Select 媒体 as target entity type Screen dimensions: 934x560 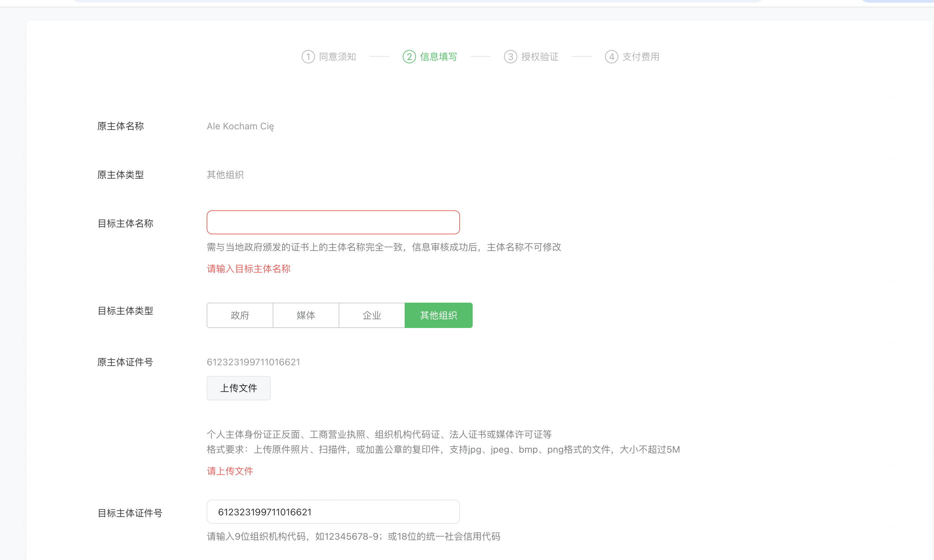pyautogui.click(x=306, y=315)
